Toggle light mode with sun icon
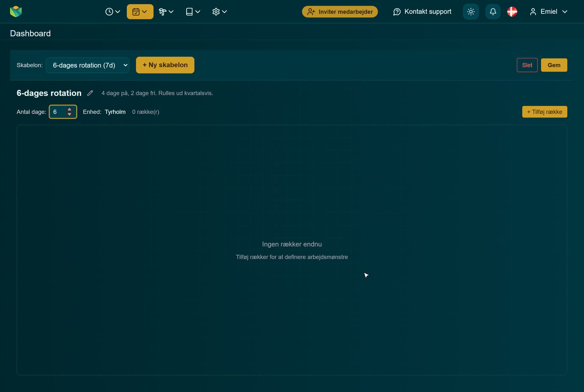 click(471, 12)
